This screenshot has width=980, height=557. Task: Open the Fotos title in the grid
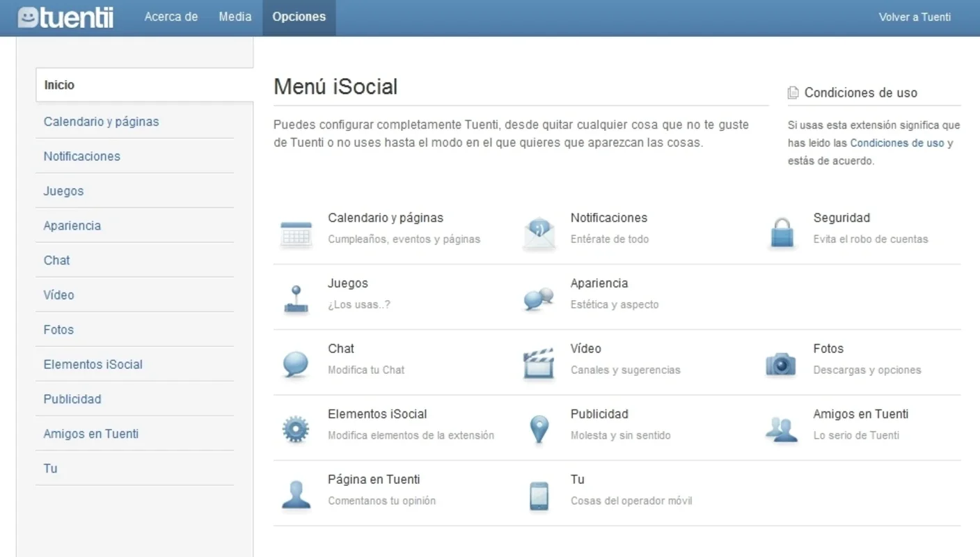click(828, 349)
